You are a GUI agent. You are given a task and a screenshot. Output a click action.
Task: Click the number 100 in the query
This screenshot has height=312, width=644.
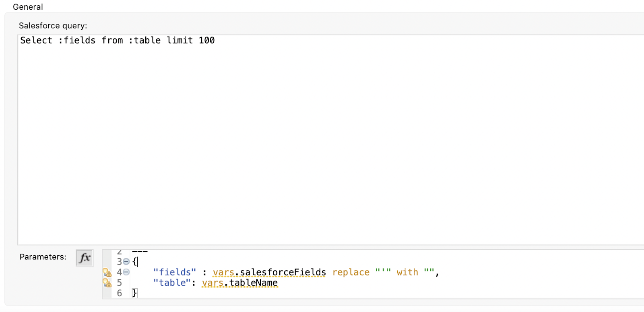click(x=207, y=40)
